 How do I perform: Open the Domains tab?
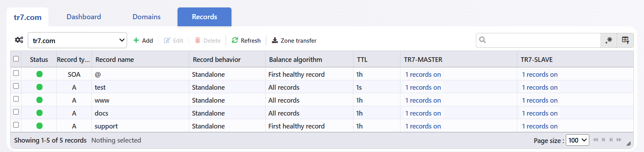pyautogui.click(x=147, y=17)
